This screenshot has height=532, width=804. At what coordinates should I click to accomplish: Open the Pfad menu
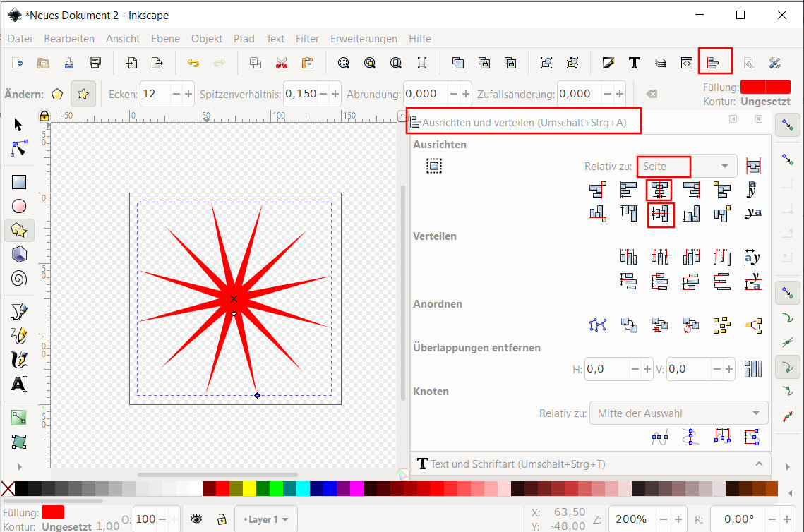(x=244, y=39)
